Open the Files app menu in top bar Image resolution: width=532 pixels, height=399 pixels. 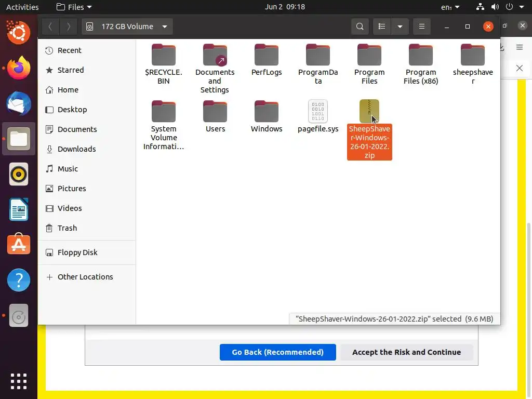pyautogui.click(x=74, y=7)
